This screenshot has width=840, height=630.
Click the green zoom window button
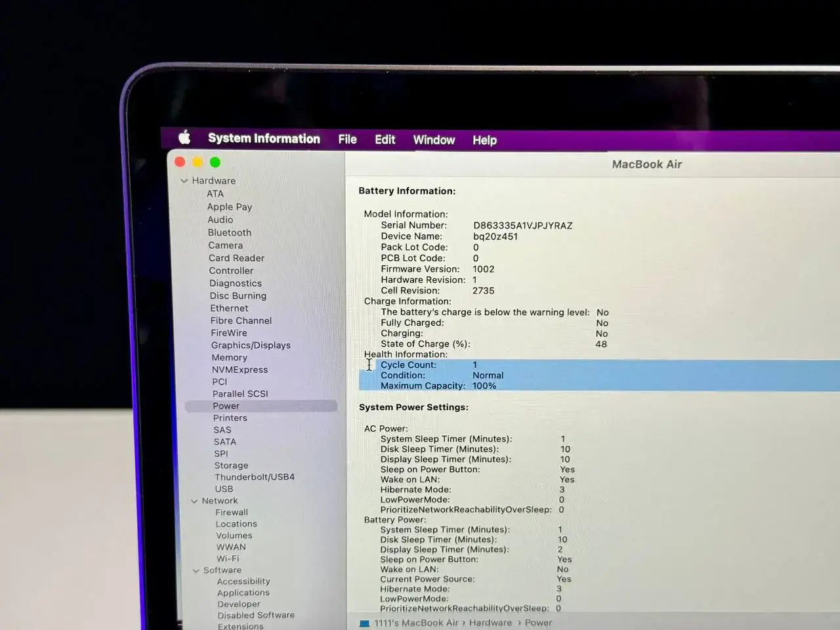(x=215, y=162)
